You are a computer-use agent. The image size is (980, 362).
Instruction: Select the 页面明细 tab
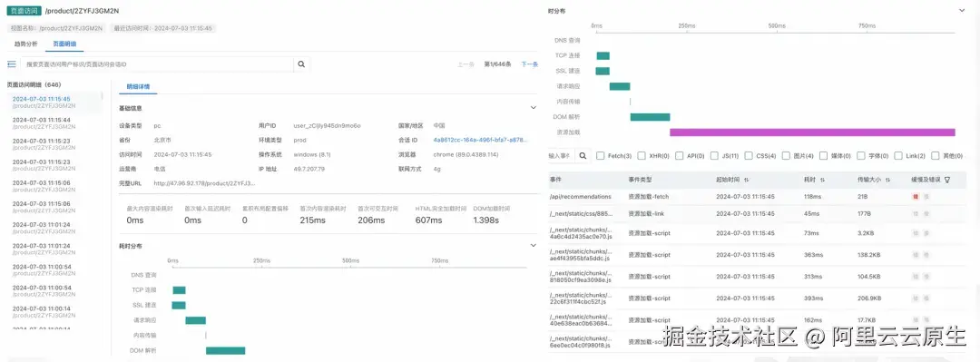pyautogui.click(x=64, y=44)
